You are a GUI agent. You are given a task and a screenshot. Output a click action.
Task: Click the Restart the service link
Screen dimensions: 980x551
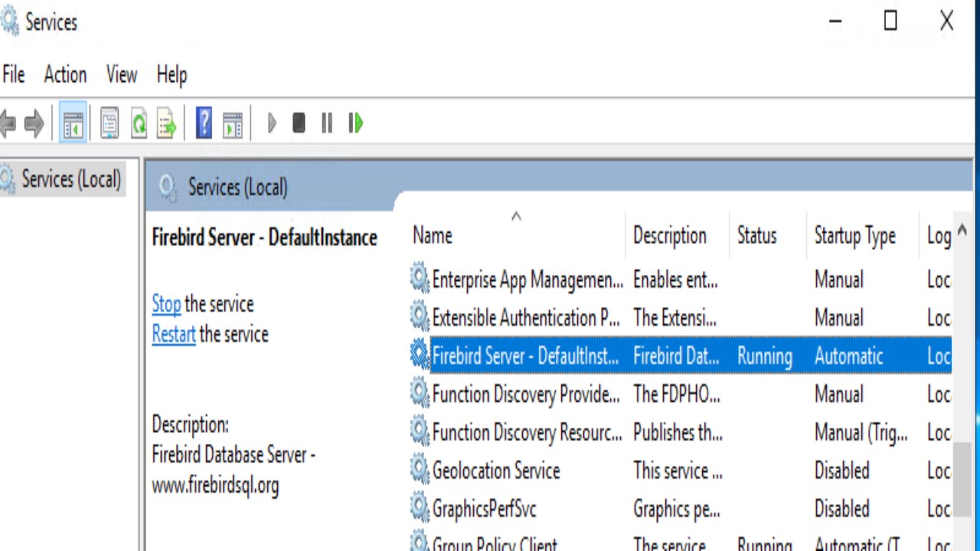[174, 334]
